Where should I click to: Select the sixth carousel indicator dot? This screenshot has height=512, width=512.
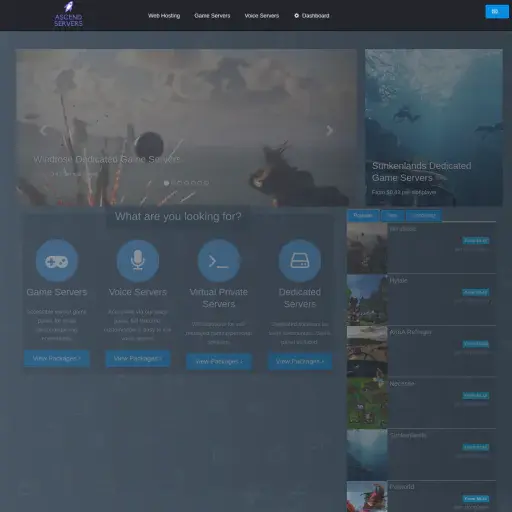pyautogui.click(x=200, y=183)
